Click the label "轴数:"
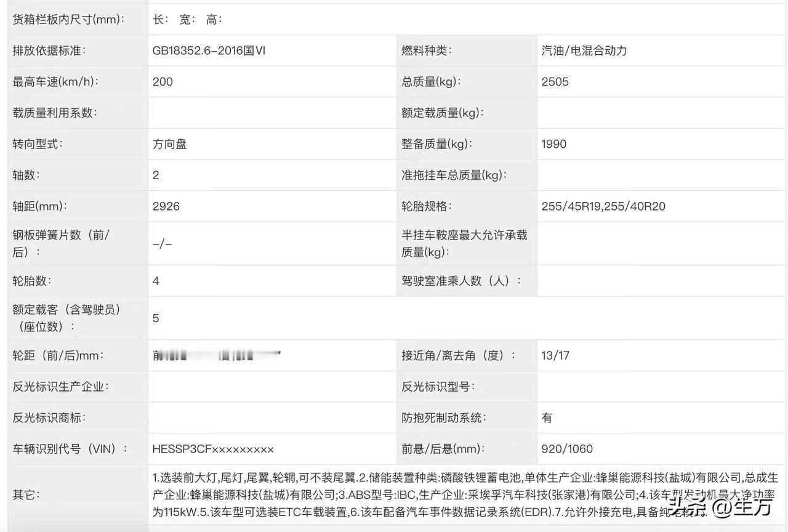The image size is (788, 532). [26, 175]
